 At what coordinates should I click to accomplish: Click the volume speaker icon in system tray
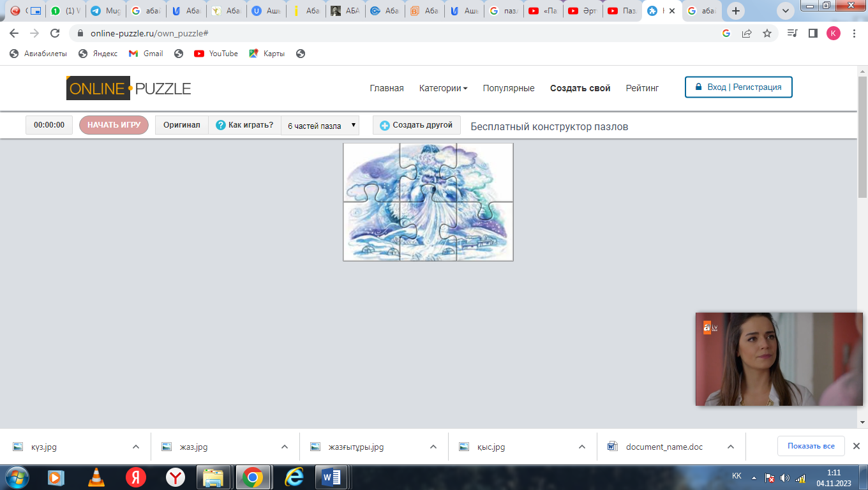784,478
